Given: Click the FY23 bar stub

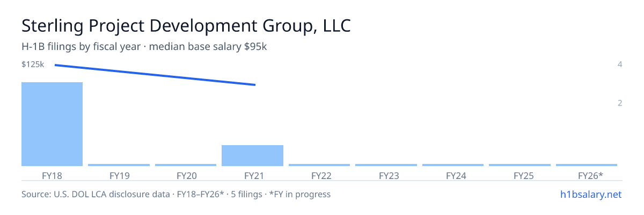Looking at the screenshot, I should point(386,165).
